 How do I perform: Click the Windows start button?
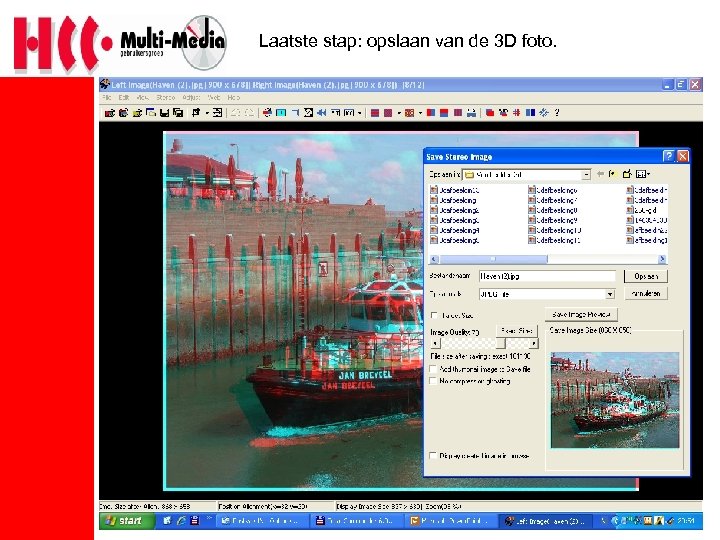click(126, 521)
